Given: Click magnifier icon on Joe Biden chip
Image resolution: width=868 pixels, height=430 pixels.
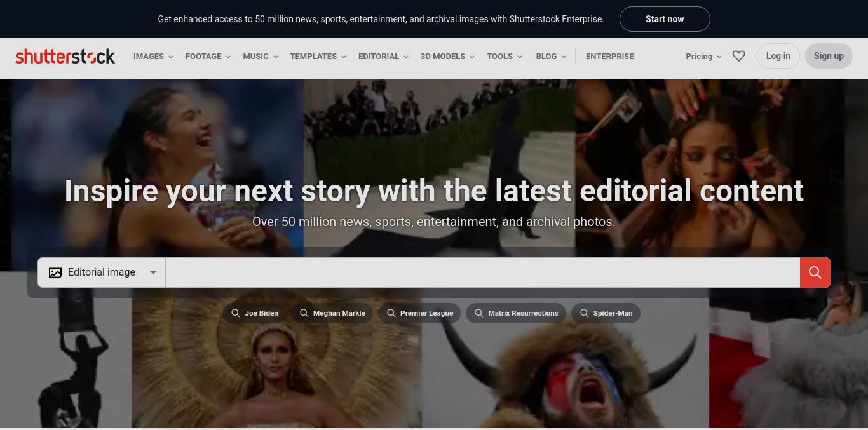Looking at the screenshot, I should click(x=236, y=313).
